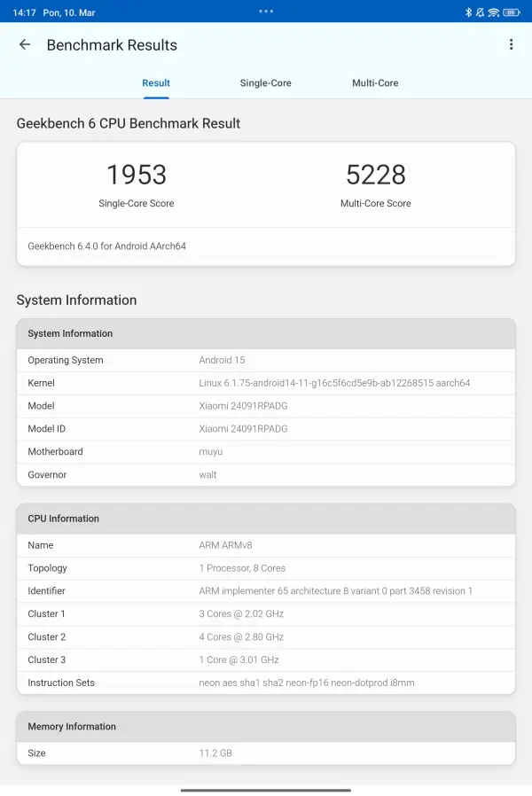
Task: Tap the Multi-Core Score of 5228
Action: [x=376, y=175]
